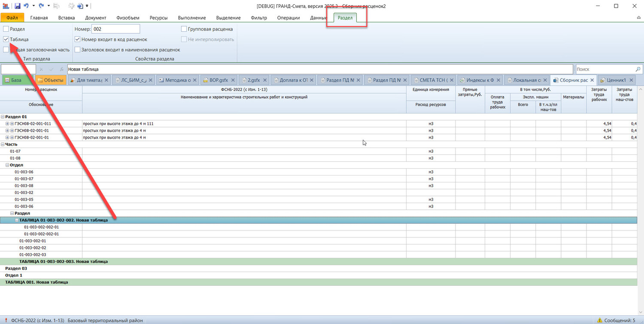Click the search magnifier icon
Screen dimensions: 644x324
pyautogui.click(x=638, y=69)
